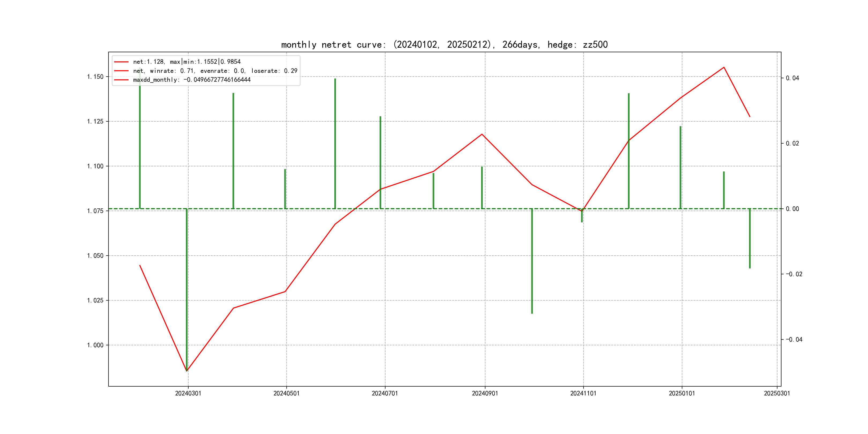Viewport: 868px width, 434px height.
Task: Click the 20250101 x-axis label
Action: 682,394
